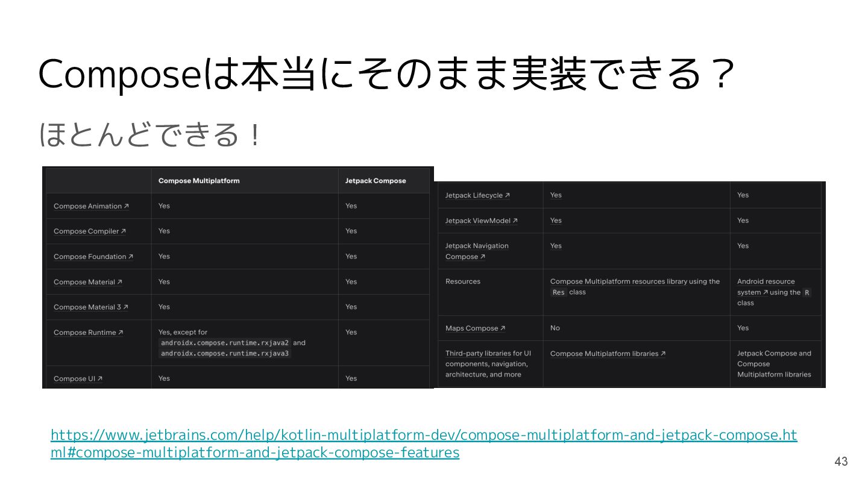The image size is (868, 488).
Task: Click the Compose Runtime link
Action: (x=89, y=333)
